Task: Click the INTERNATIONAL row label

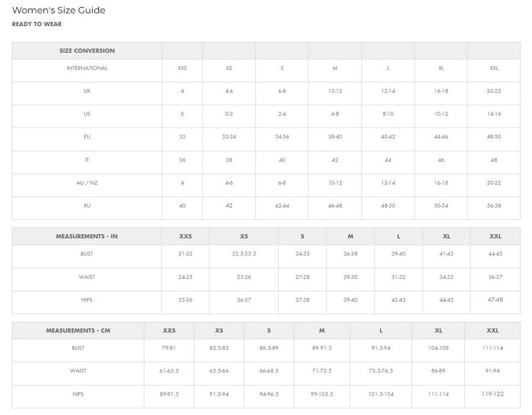Action: point(87,68)
